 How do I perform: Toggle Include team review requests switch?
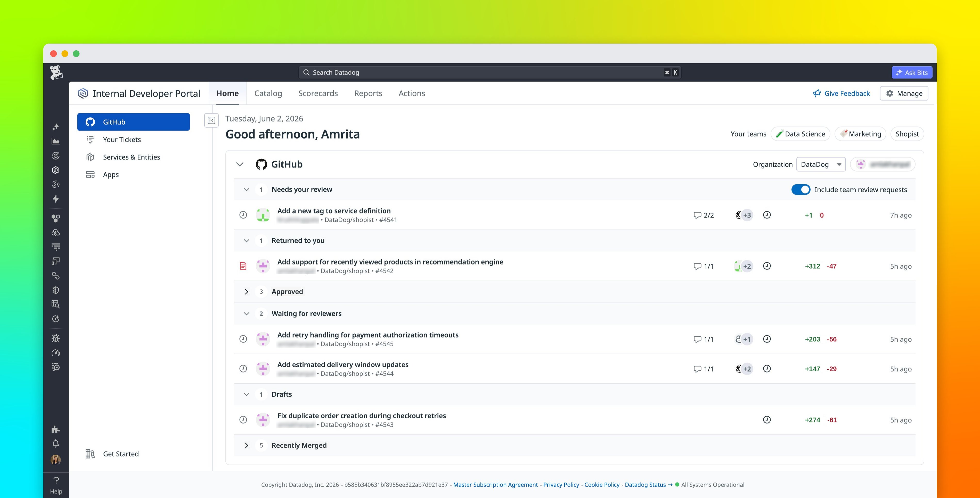pyautogui.click(x=801, y=190)
